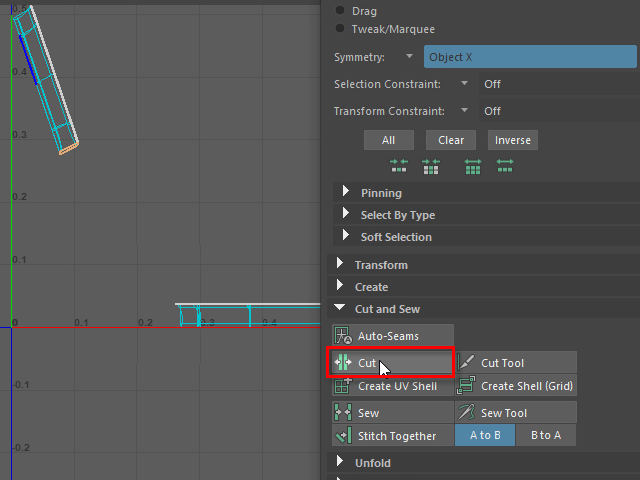Open the Symmetry dropdown arrow
The height and width of the screenshot is (480, 640).
click(x=409, y=56)
